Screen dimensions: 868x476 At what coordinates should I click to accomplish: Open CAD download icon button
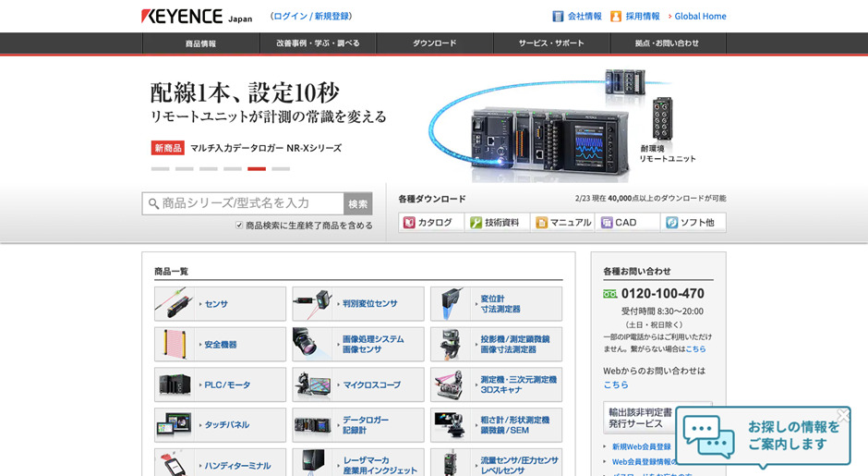[x=628, y=222]
